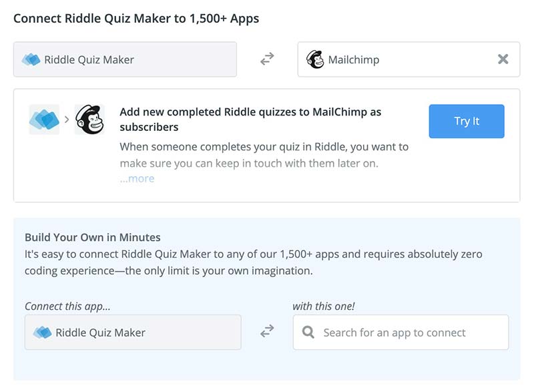Click the Try It button
The height and width of the screenshot is (392, 534).
click(x=467, y=122)
